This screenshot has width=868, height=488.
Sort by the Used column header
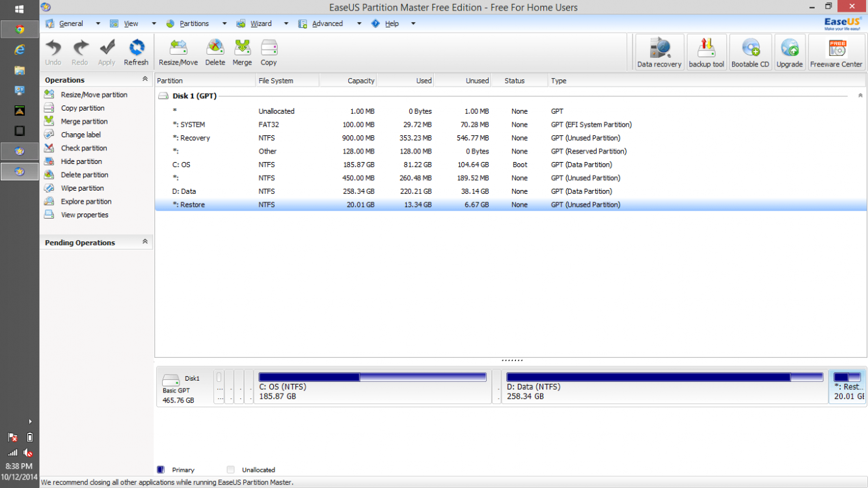(405, 81)
